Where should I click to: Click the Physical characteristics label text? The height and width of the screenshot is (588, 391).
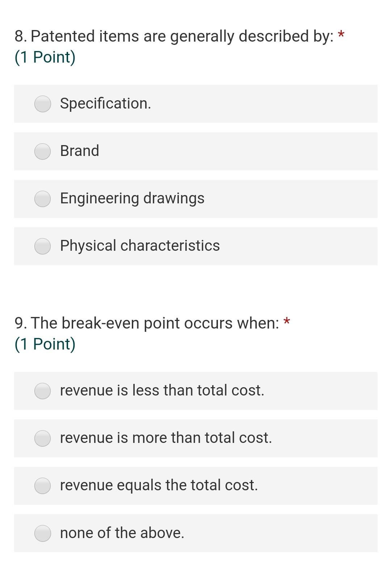click(140, 246)
